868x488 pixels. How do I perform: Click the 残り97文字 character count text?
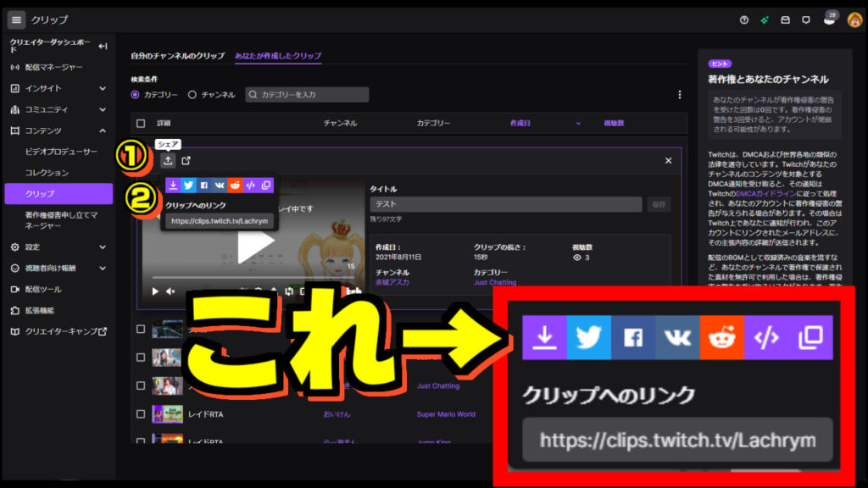(x=386, y=219)
